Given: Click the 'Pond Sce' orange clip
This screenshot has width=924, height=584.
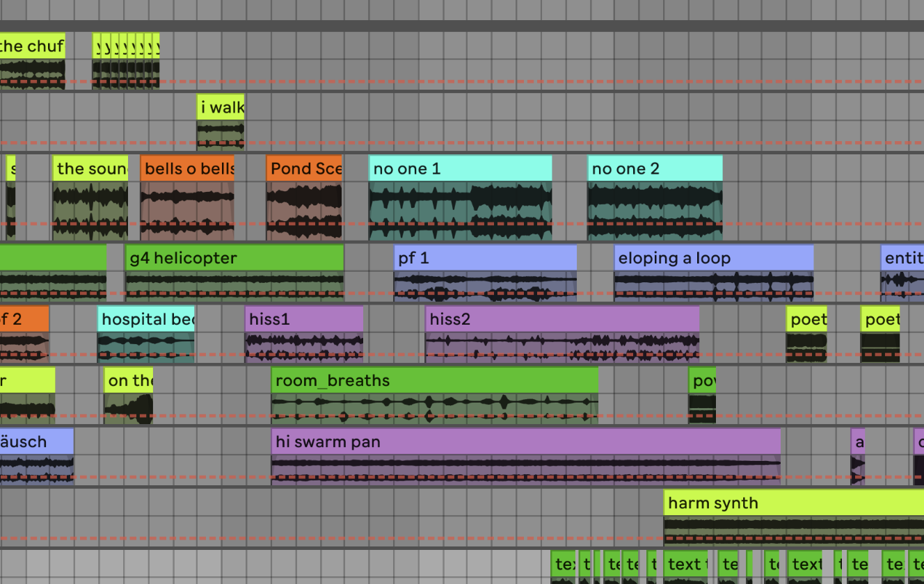Looking at the screenshot, I should [304, 169].
